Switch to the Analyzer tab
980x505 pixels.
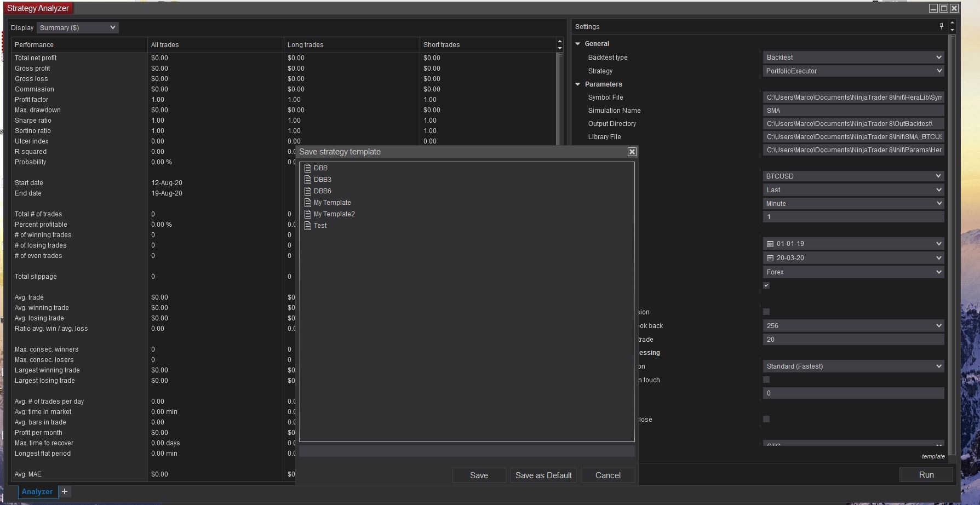(x=37, y=491)
